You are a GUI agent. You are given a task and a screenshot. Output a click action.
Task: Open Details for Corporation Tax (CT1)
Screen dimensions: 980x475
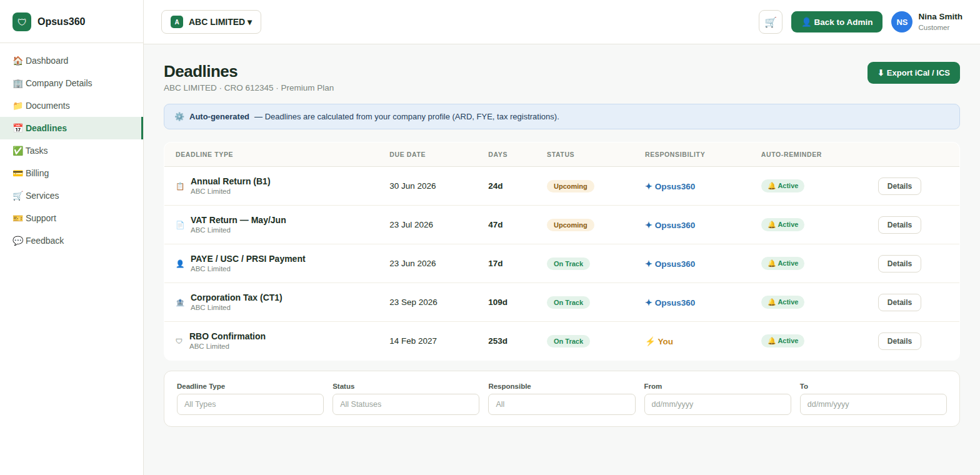point(899,302)
